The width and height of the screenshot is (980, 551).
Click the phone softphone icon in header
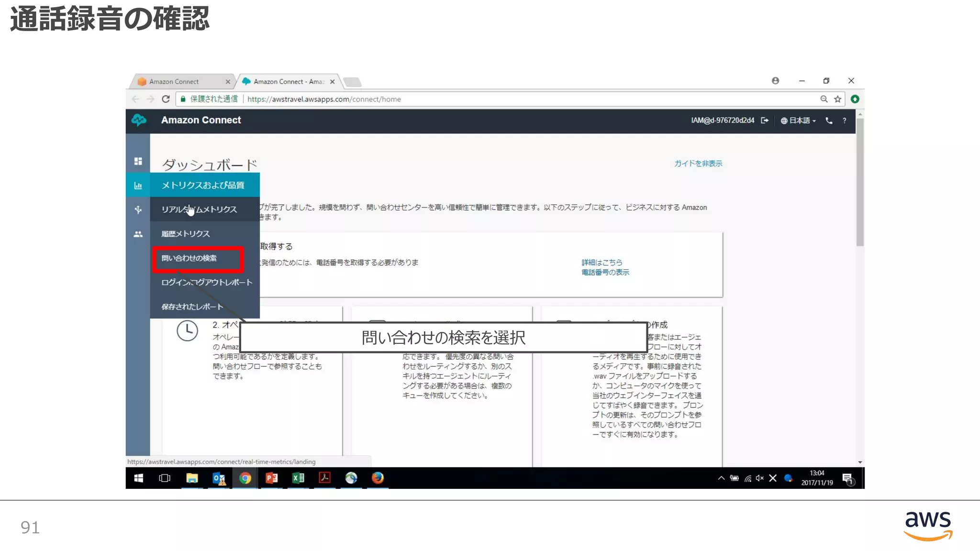[829, 121]
